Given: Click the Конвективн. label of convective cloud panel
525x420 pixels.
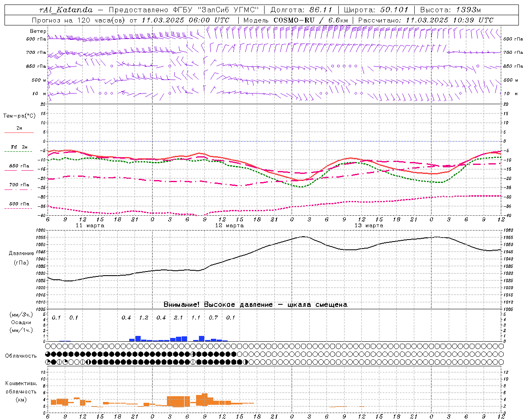Looking at the screenshot, I should point(21,383).
